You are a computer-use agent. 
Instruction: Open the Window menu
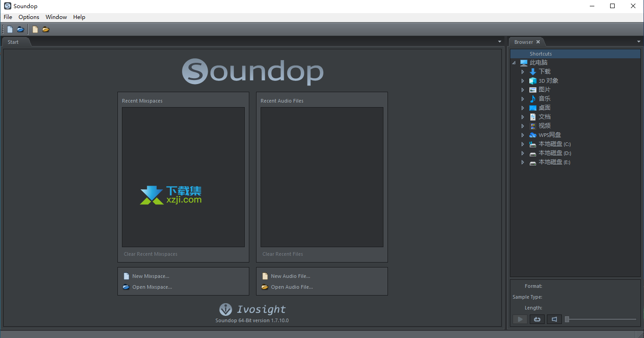[x=56, y=17]
